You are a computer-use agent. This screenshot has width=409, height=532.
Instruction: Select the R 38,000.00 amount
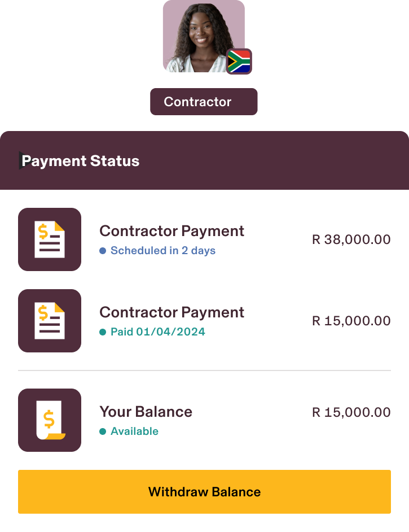pos(351,239)
